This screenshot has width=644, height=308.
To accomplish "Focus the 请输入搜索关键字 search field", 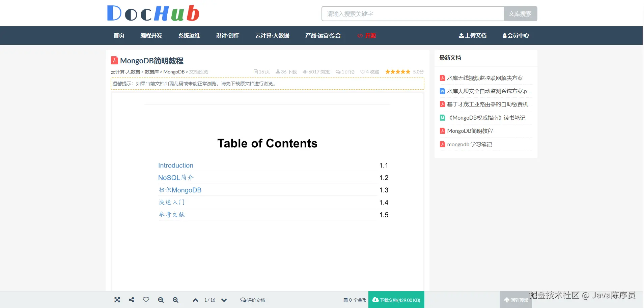I will (413, 14).
